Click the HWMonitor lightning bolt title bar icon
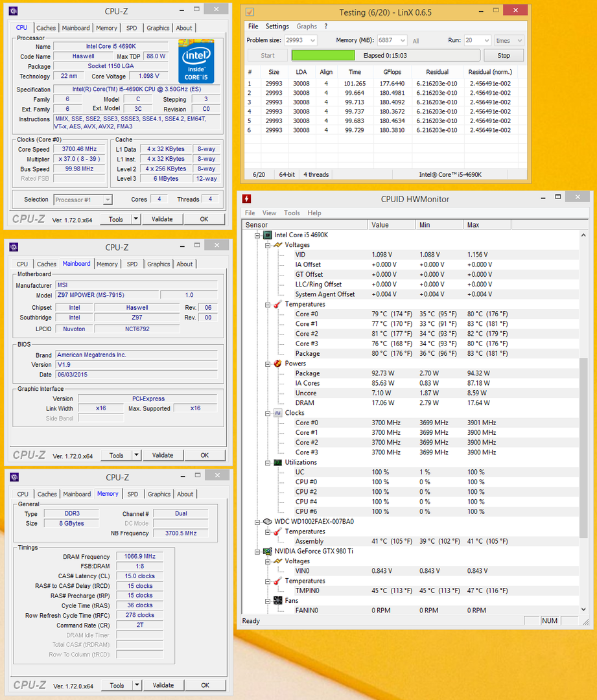This screenshot has width=597, height=700. tap(247, 199)
